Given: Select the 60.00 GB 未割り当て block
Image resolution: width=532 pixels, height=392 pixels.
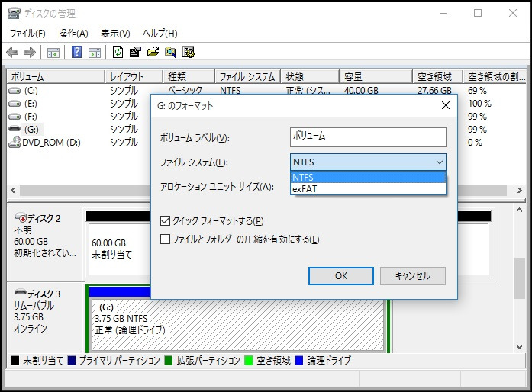Looking at the screenshot, I should pos(119,249).
